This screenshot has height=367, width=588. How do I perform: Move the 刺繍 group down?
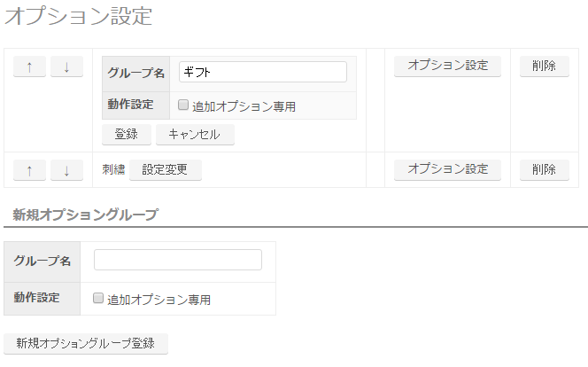(x=66, y=170)
